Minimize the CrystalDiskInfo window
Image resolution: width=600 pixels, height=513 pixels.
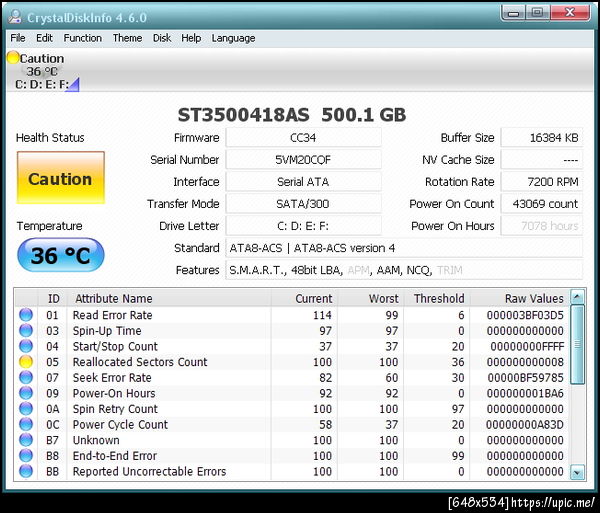[513, 13]
